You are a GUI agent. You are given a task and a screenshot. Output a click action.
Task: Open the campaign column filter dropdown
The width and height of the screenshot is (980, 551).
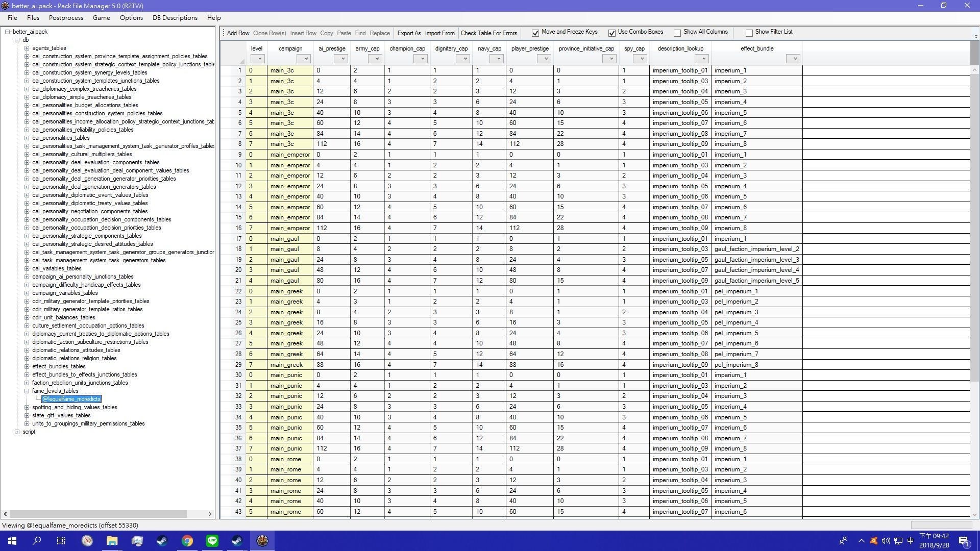[x=305, y=59]
